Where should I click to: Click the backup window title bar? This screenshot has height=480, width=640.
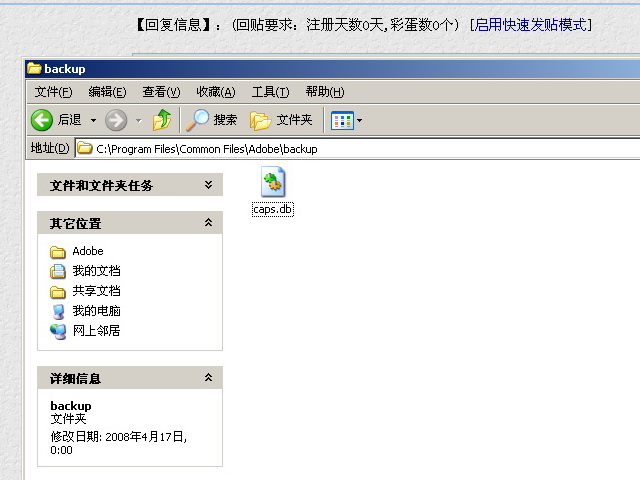pyautogui.click(x=332, y=69)
